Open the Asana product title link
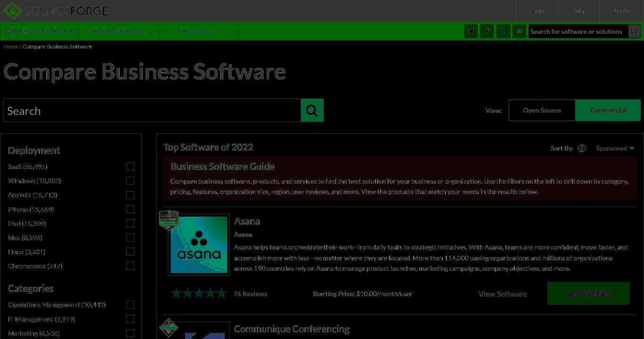 [x=247, y=221]
